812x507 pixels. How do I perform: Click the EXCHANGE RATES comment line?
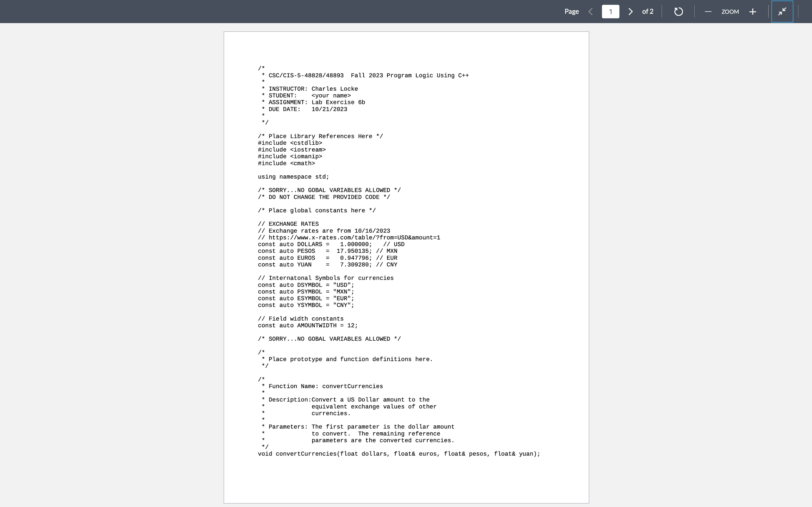pyautogui.click(x=288, y=224)
